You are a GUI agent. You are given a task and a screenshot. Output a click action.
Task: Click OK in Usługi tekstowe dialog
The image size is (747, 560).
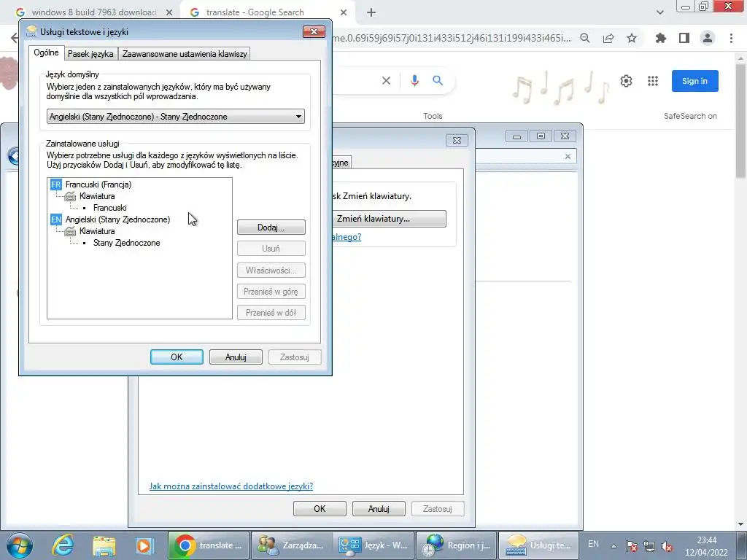(177, 357)
